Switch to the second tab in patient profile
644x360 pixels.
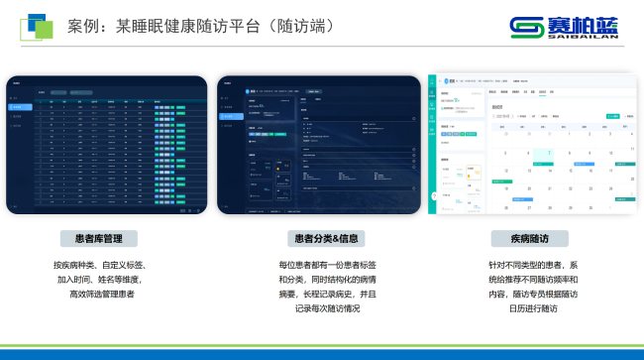point(318,99)
